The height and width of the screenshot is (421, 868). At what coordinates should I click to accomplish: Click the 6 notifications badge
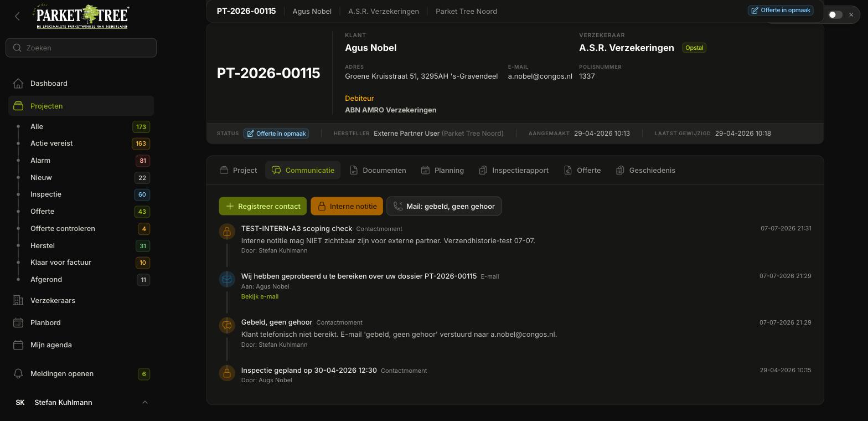click(144, 374)
